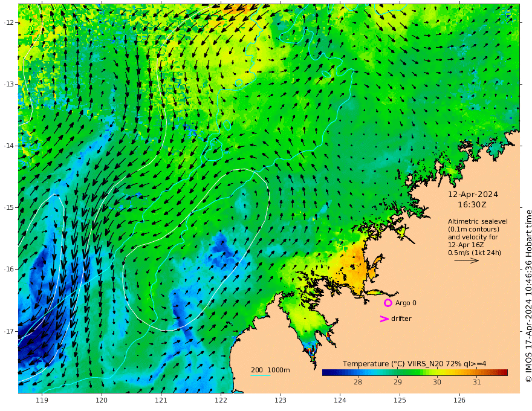Click the magenta drifter arrow legend marker
Screen dimensions: 532x411
[384, 319]
